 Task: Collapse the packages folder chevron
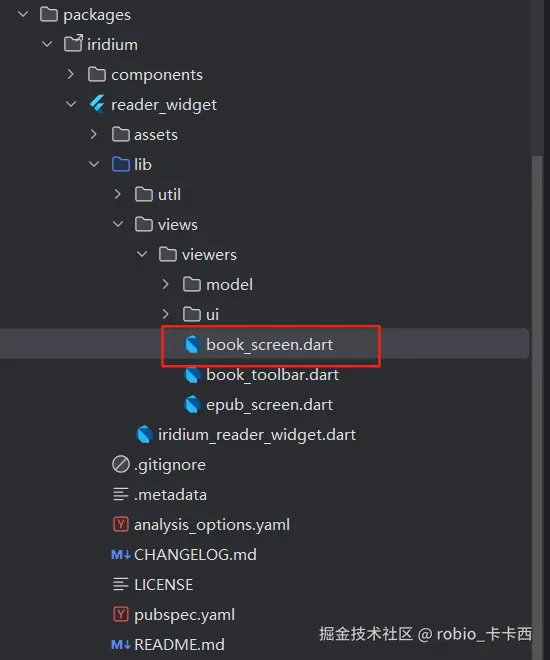[23, 14]
